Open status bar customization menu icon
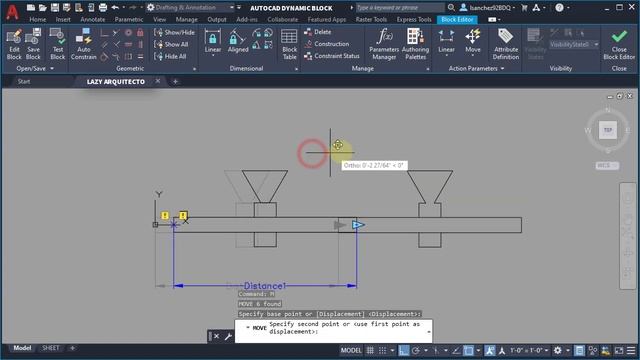 click(631, 350)
